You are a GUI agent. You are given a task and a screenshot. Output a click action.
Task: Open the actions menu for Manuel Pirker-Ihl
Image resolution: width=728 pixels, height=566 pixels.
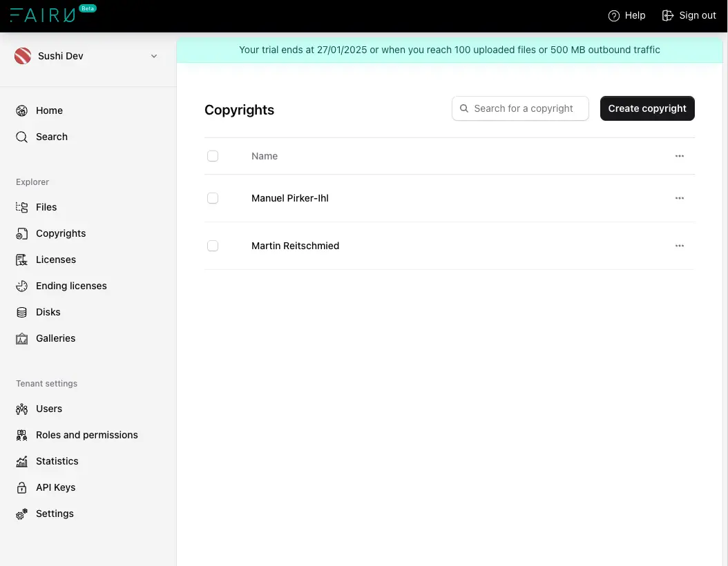(679, 198)
